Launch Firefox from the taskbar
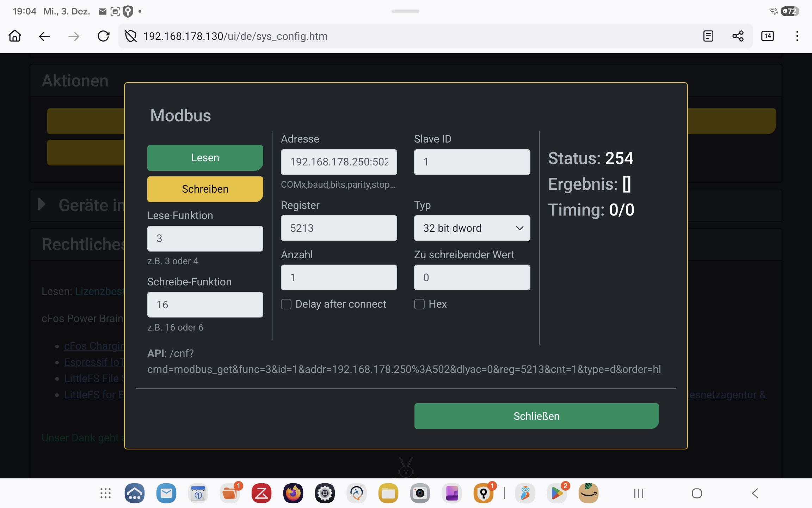The height and width of the screenshot is (508, 812). click(x=293, y=493)
